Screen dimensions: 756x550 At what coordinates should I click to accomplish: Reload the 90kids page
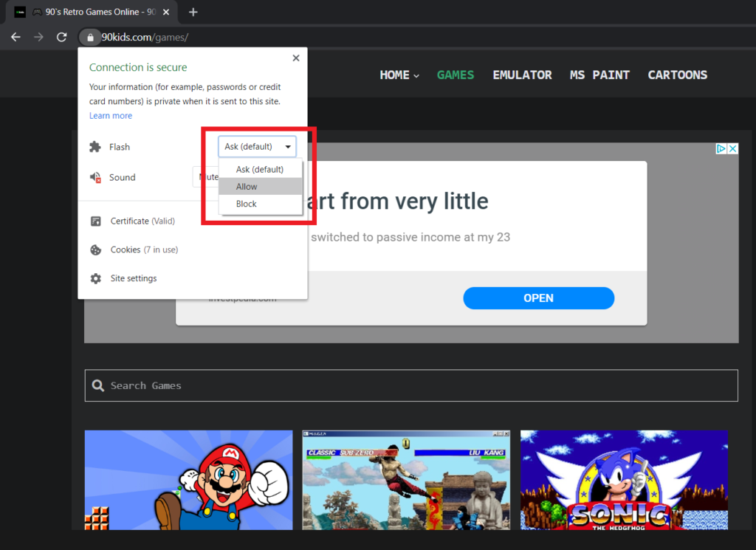pos(62,37)
